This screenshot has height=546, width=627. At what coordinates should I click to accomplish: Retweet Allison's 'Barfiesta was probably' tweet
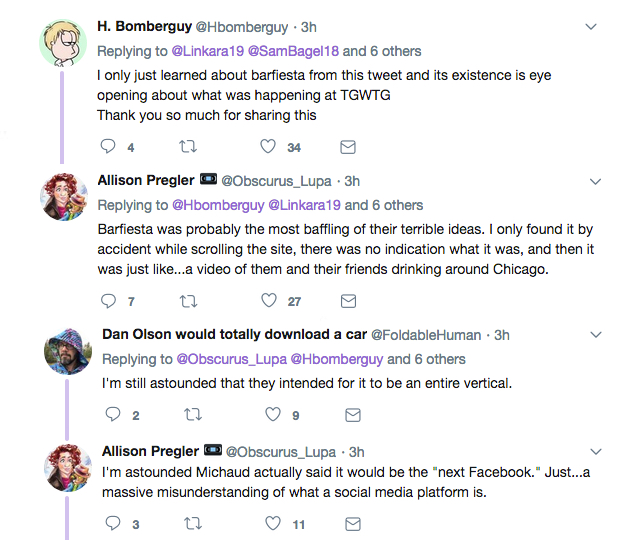click(x=187, y=300)
